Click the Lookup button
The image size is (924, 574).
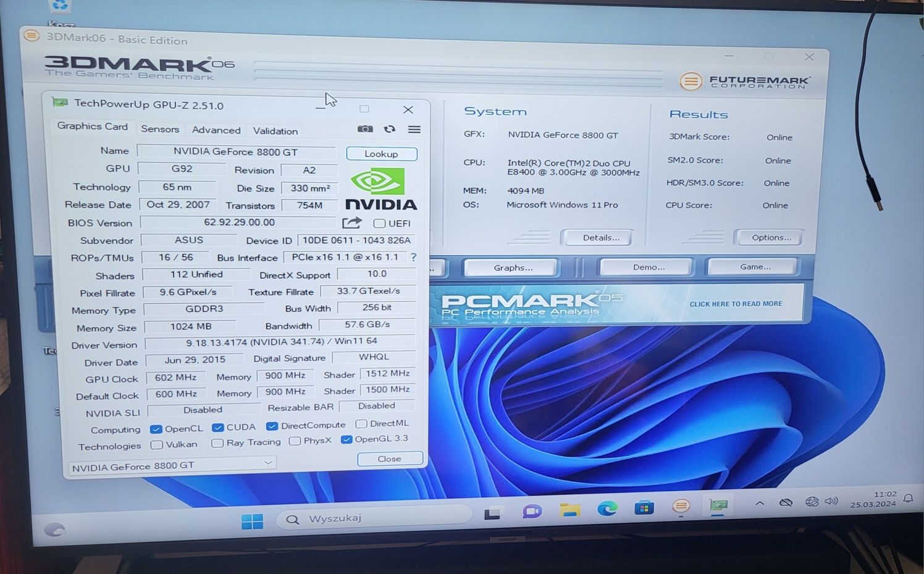click(381, 154)
